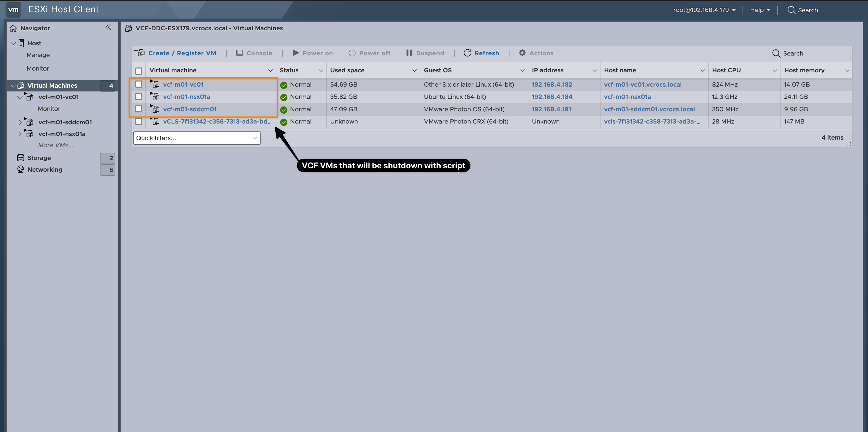Click the vm logo in header
868x432 pixels.
(14, 9)
